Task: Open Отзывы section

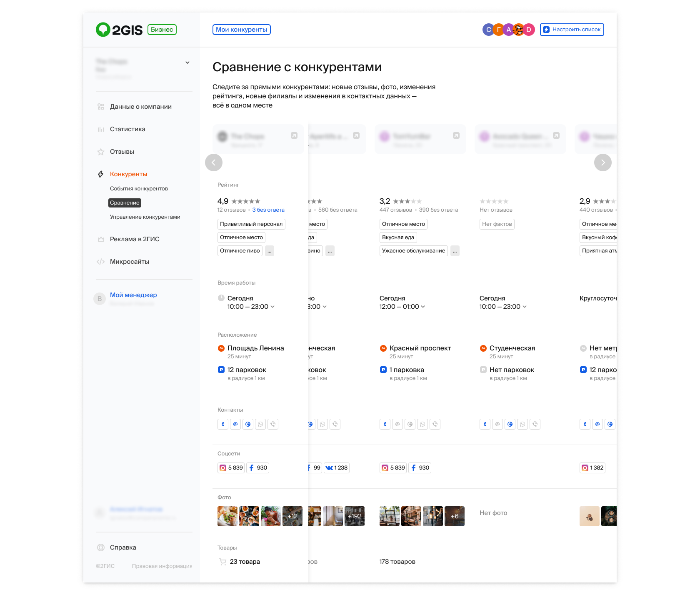Action: (122, 152)
